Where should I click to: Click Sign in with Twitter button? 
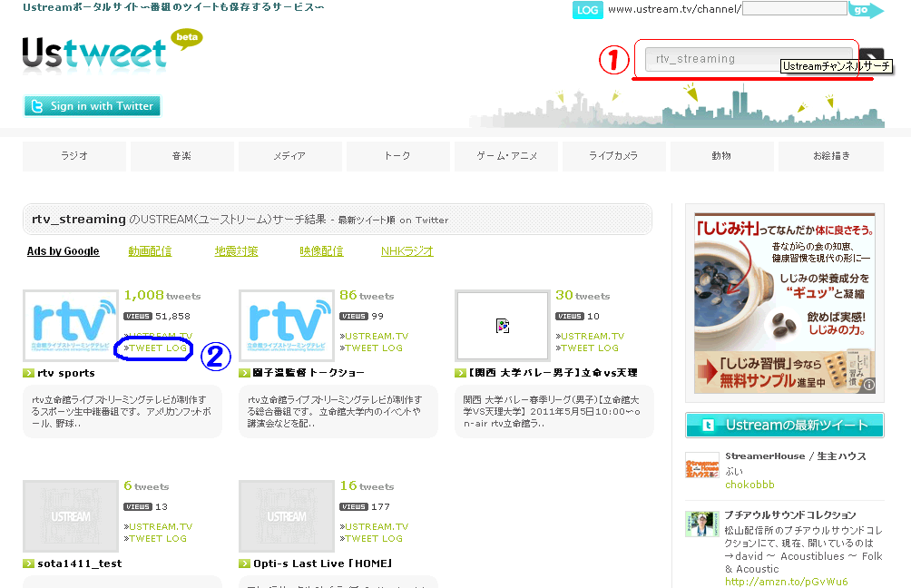click(x=92, y=106)
